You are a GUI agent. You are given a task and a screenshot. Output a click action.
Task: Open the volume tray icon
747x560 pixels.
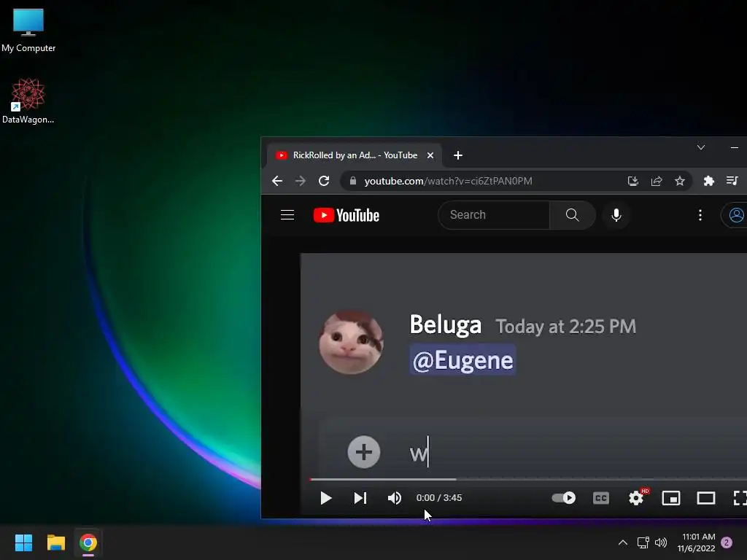[661, 542]
